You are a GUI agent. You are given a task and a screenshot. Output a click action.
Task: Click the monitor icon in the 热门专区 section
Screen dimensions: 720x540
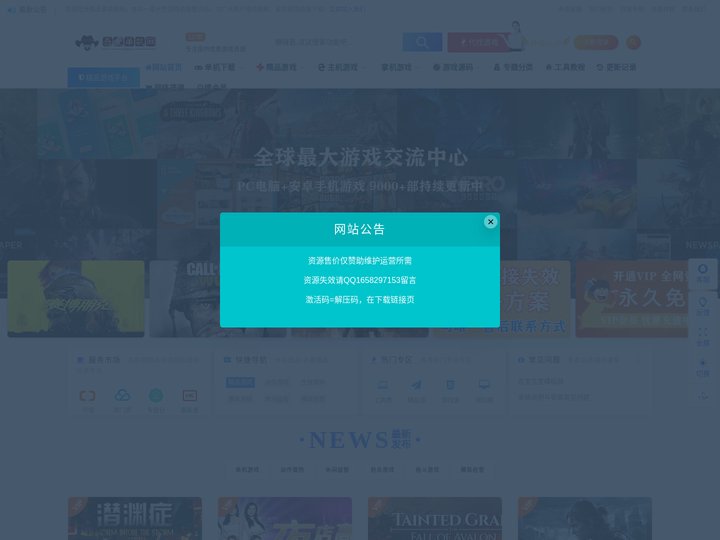tap(484, 385)
